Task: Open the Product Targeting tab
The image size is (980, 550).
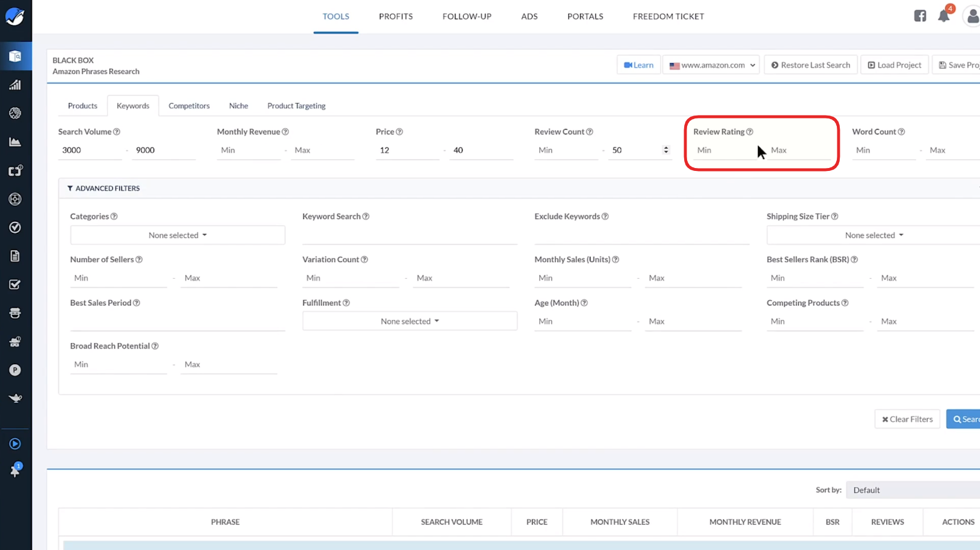Action: pos(296,106)
